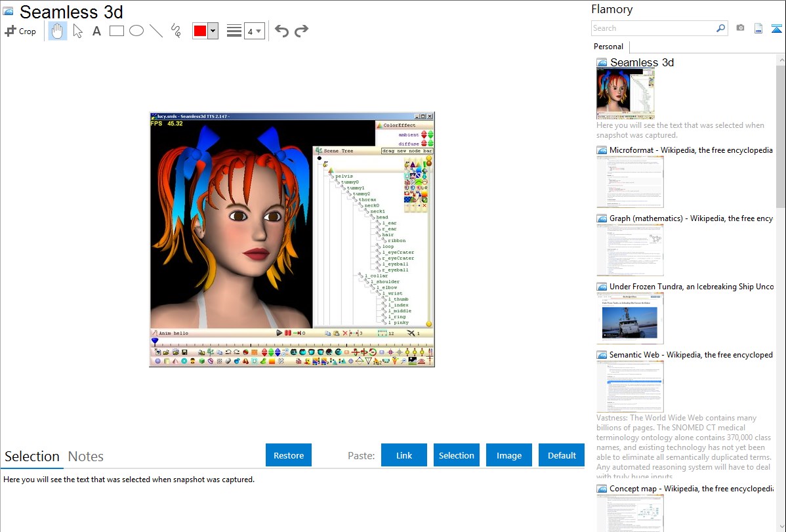
Task: Activate the hand pan tool
Action: (58, 31)
